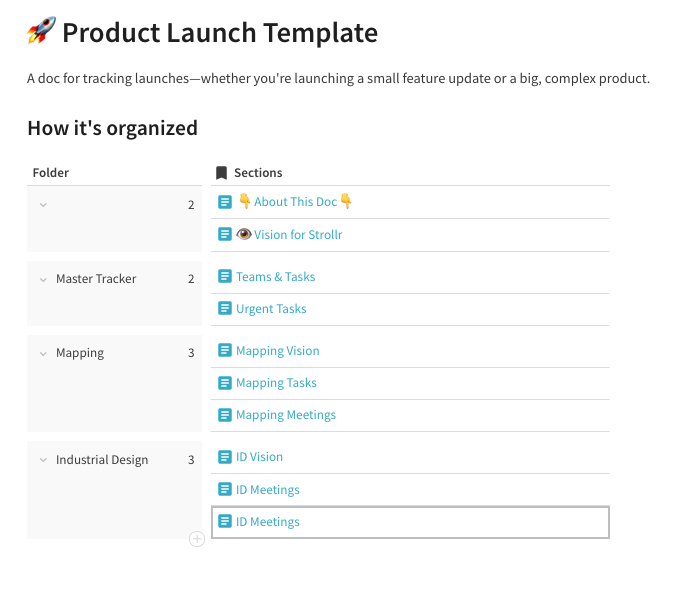Click page icon next to Mapping Meetings

[x=225, y=415]
